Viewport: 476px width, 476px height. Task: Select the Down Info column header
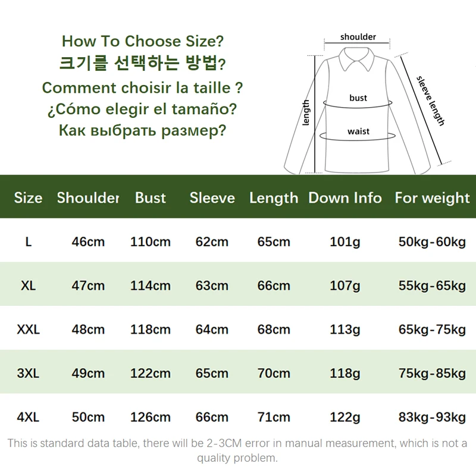(345, 198)
